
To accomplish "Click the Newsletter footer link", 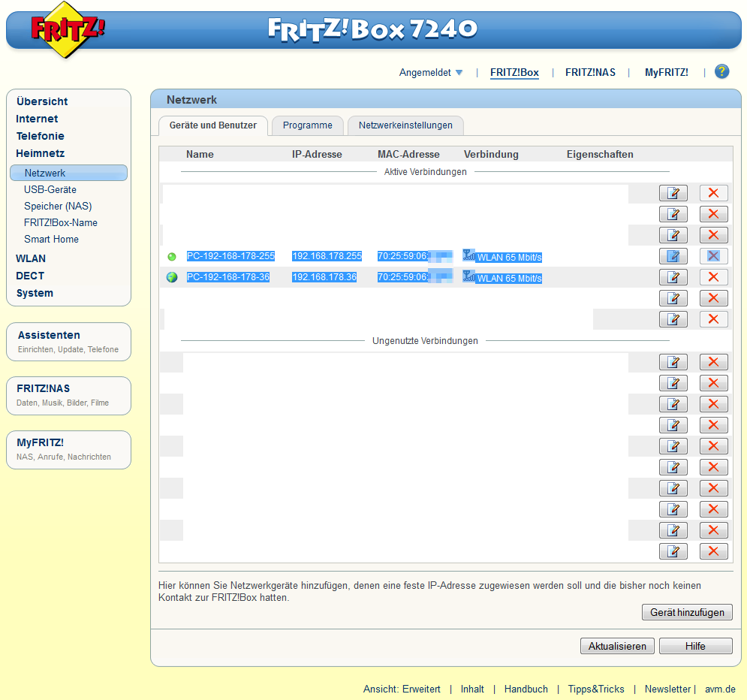I will (667, 689).
